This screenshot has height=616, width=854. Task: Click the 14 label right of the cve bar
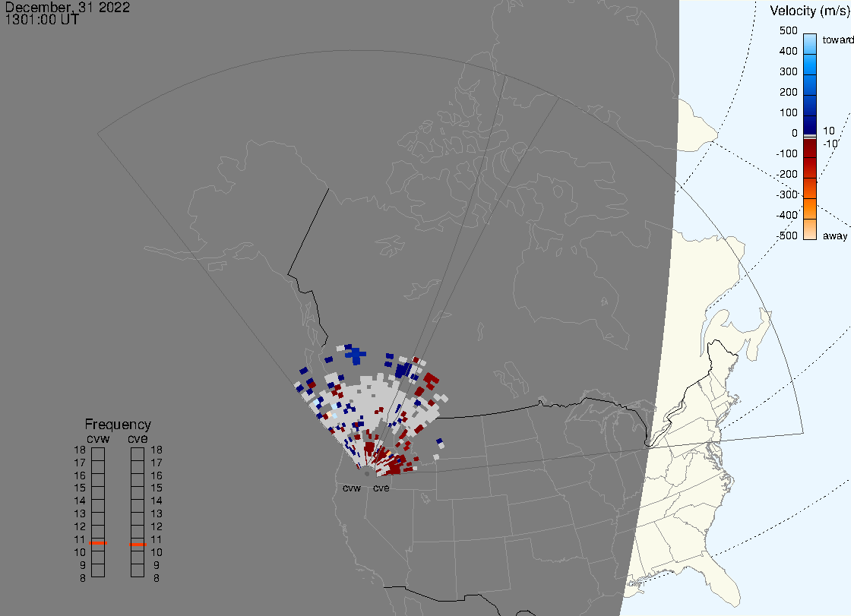157,501
